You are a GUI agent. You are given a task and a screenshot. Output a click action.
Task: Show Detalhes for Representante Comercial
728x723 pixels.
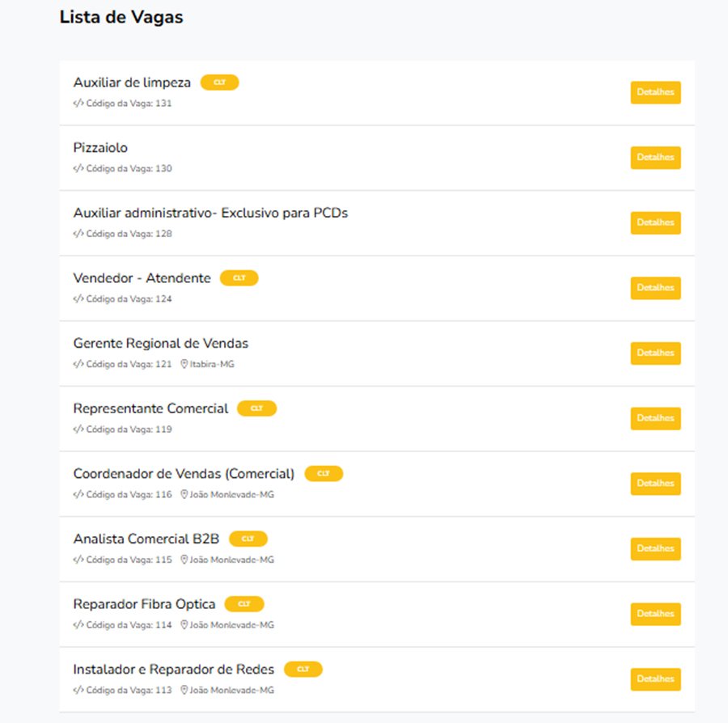tap(655, 419)
